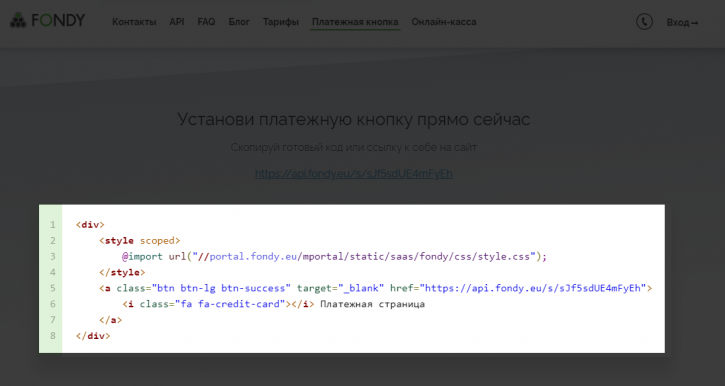Click the phone call icon

[644, 22]
